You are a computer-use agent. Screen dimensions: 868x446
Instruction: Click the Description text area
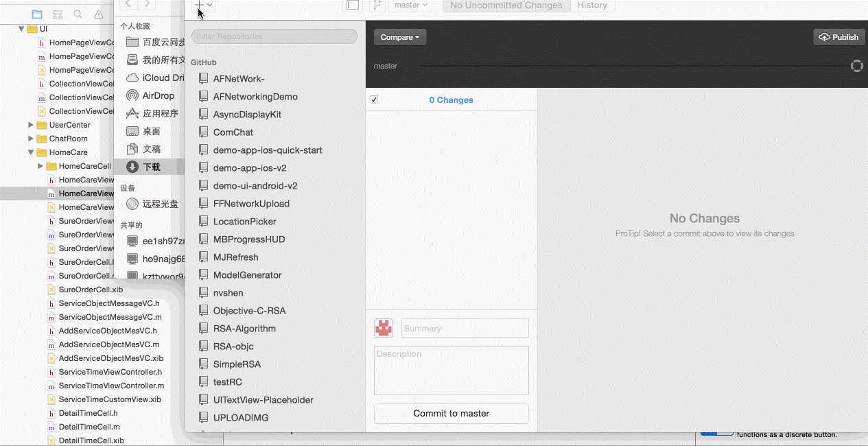451,371
